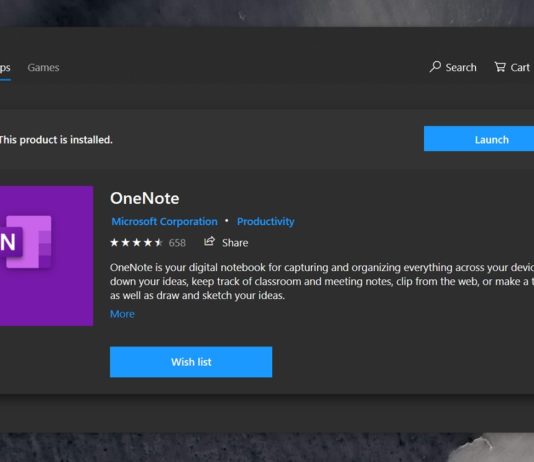Click the 'This product is installed.' message
The image size is (534, 462).
[x=56, y=140]
